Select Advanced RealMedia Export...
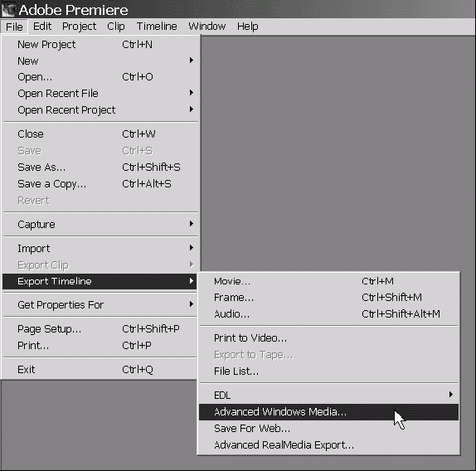Viewport: 476px width, 471px height. 328,445
